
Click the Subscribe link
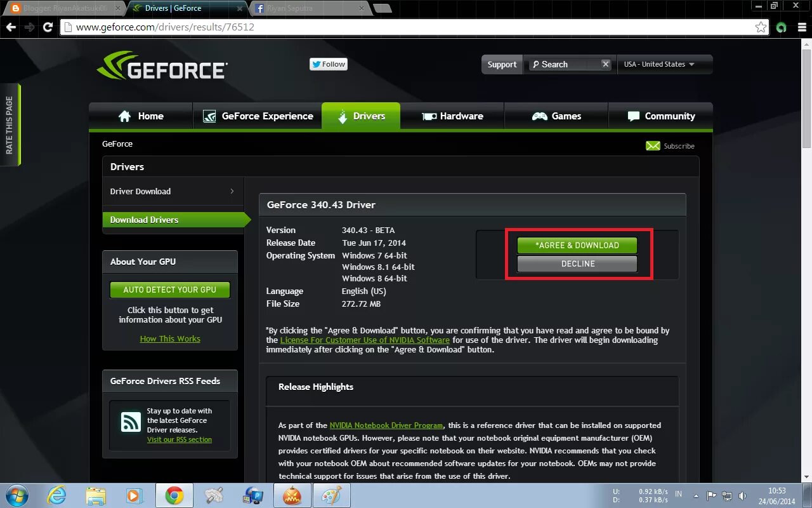[679, 146]
